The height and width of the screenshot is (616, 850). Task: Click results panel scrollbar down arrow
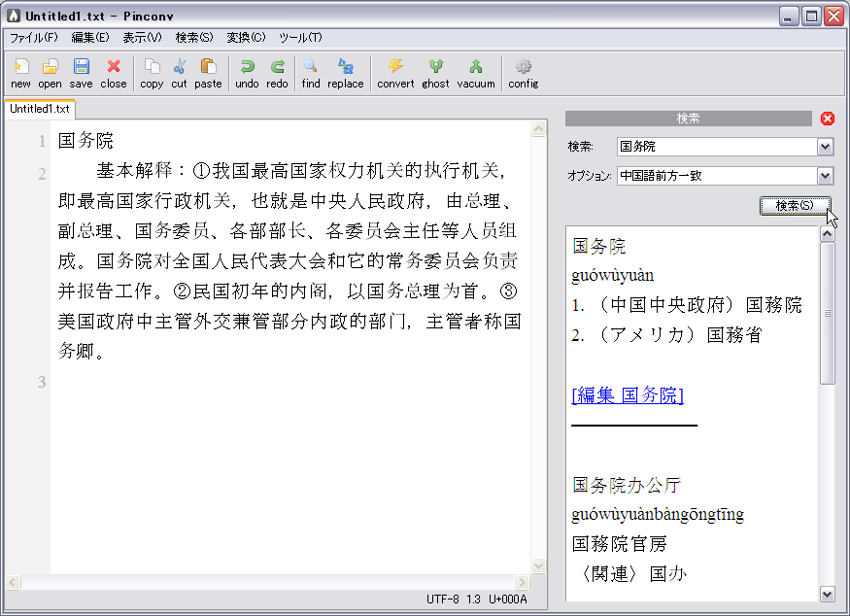coord(828,594)
